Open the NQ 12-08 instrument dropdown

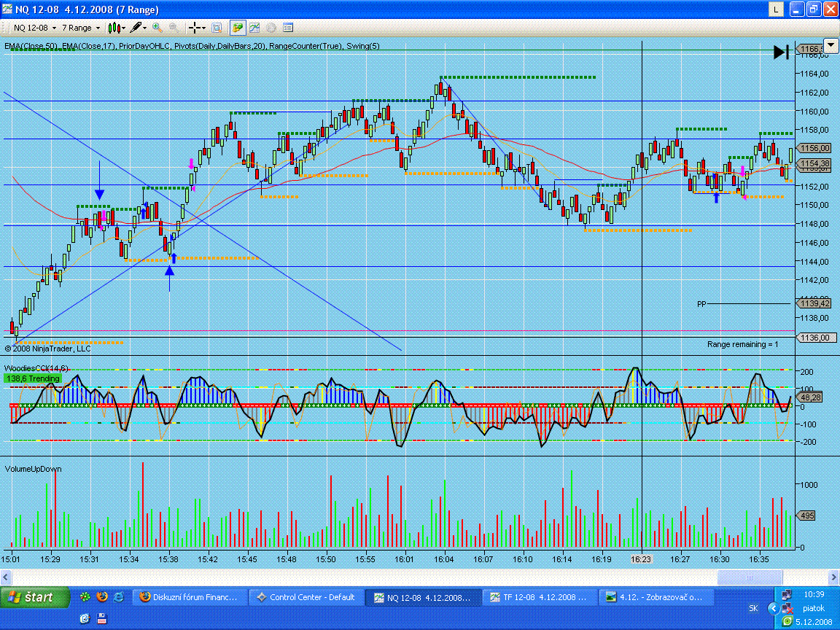coord(34,28)
